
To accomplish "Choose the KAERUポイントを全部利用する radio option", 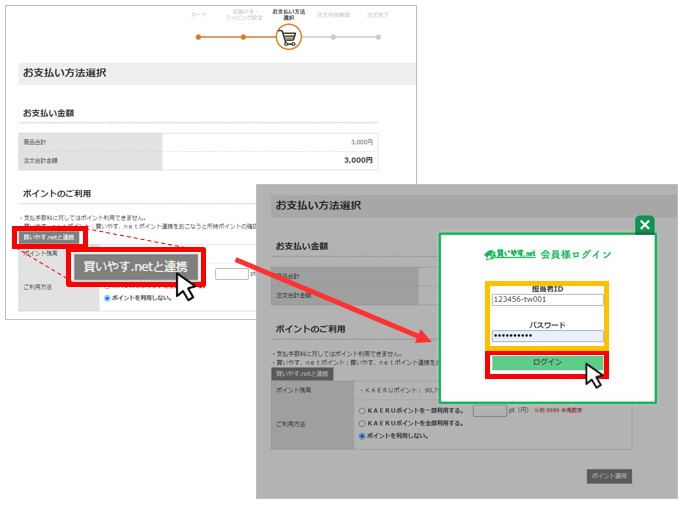I will coord(362,423).
